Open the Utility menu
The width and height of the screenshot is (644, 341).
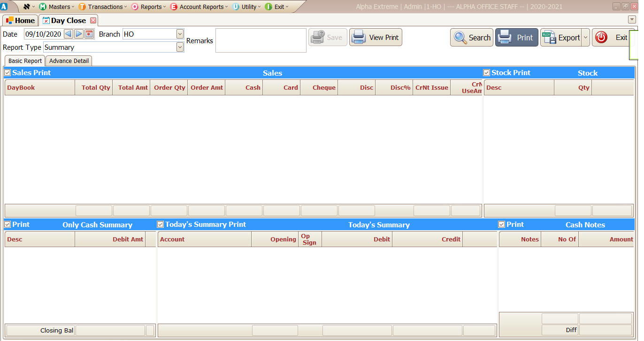pos(244,7)
